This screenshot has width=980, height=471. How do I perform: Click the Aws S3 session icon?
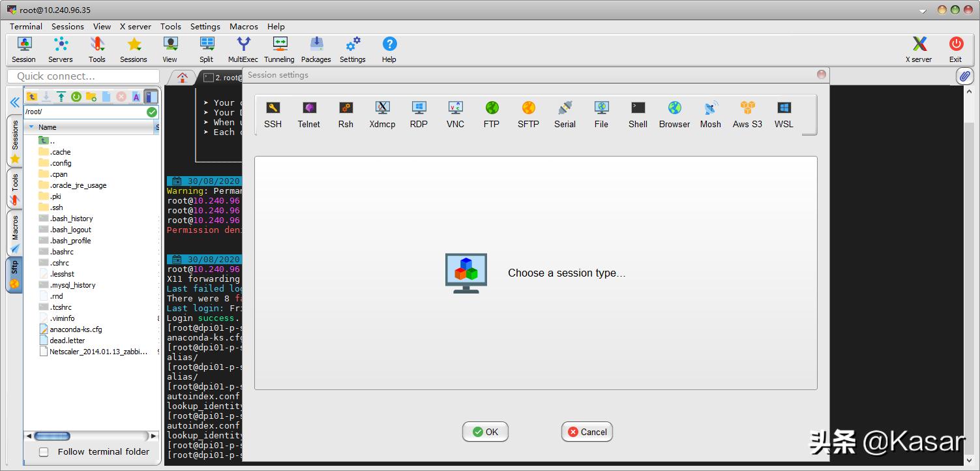(747, 115)
